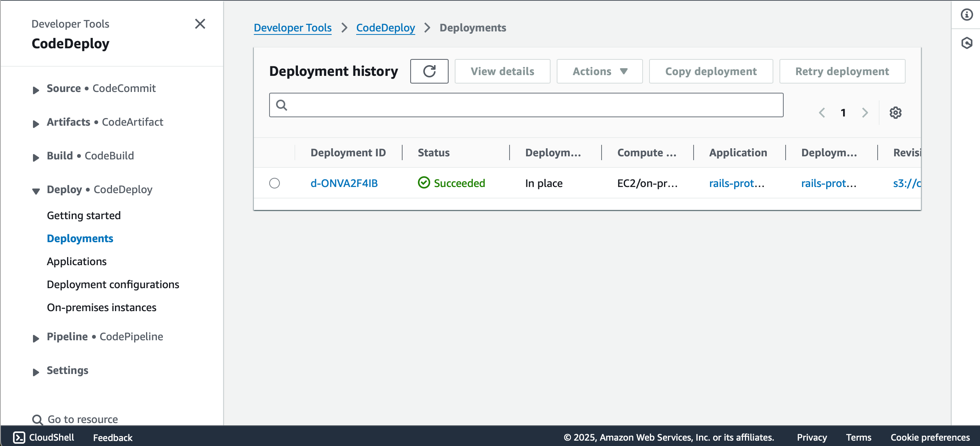This screenshot has height=446, width=980.
Task: Click the In place deployment type cell
Action: tap(544, 183)
